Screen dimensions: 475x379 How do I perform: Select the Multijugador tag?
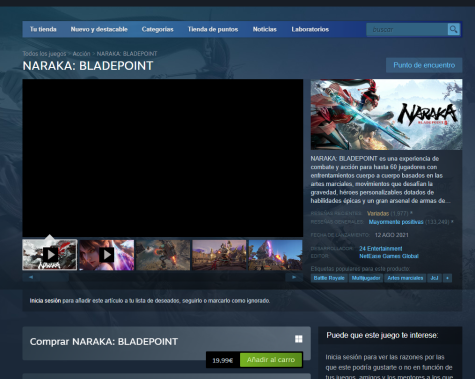[366, 278]
